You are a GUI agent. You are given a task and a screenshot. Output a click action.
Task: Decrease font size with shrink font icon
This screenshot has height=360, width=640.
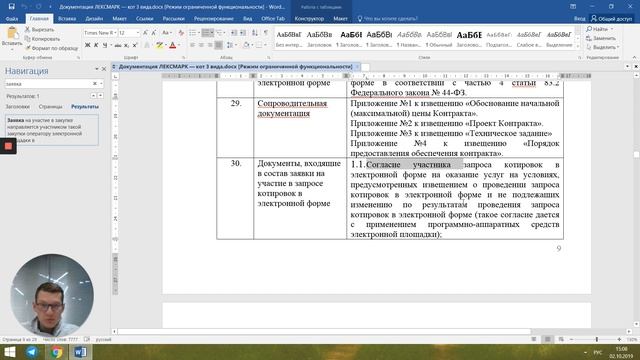(154, 33)
